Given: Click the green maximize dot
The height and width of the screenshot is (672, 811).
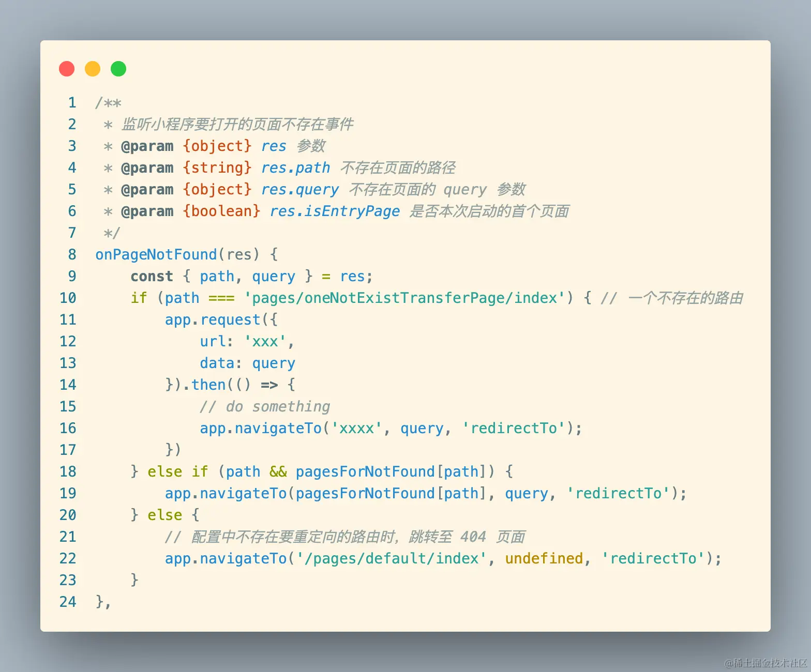Looking at the screenshot, I should (x=118, y=69).
